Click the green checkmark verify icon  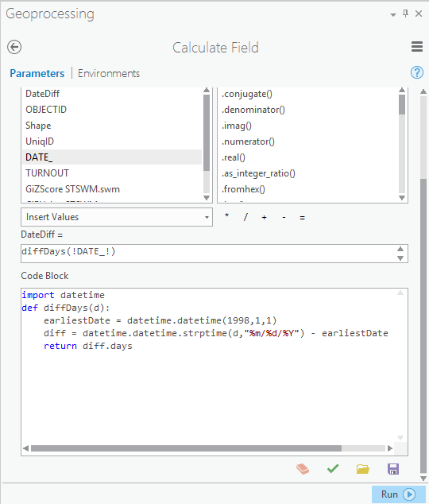point(333,469)
